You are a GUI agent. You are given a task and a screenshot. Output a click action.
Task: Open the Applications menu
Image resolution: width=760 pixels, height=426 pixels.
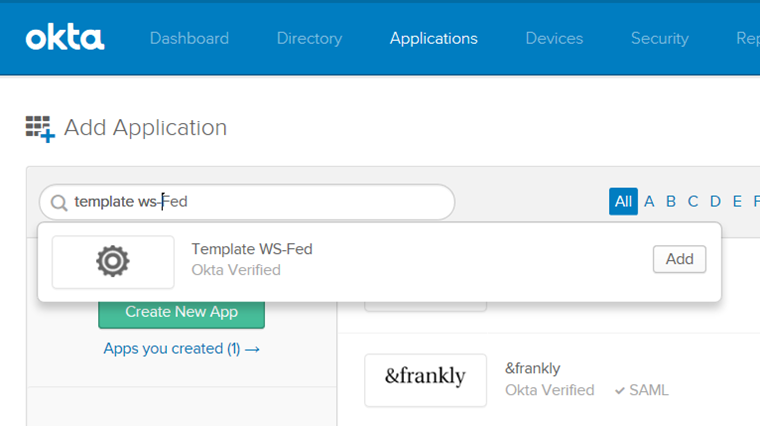433,38
